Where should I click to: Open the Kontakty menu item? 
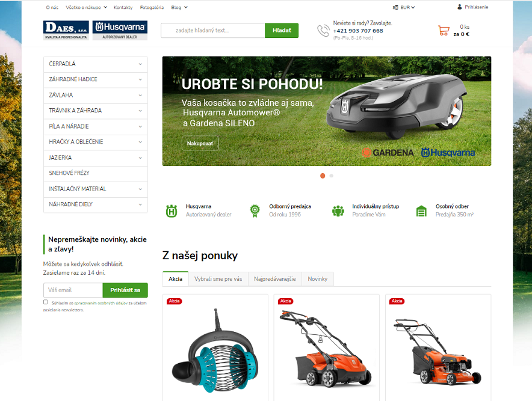coord(123,7)
